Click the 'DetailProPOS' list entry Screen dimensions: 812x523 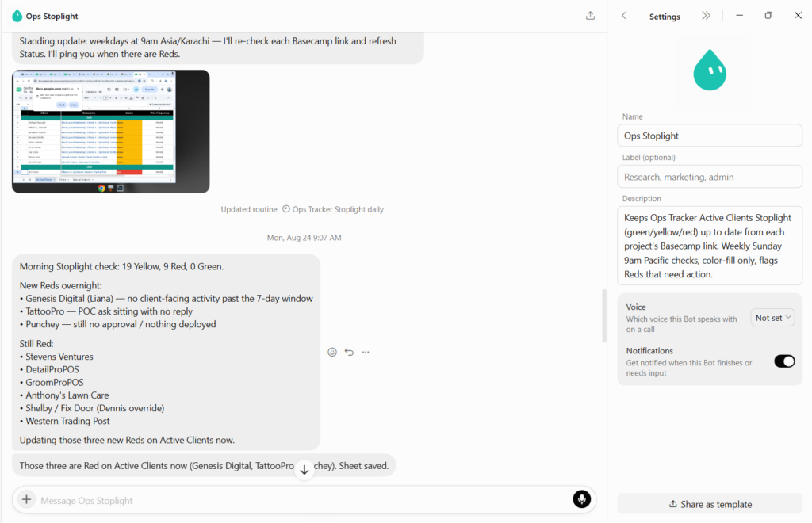[x=52, y=369]
